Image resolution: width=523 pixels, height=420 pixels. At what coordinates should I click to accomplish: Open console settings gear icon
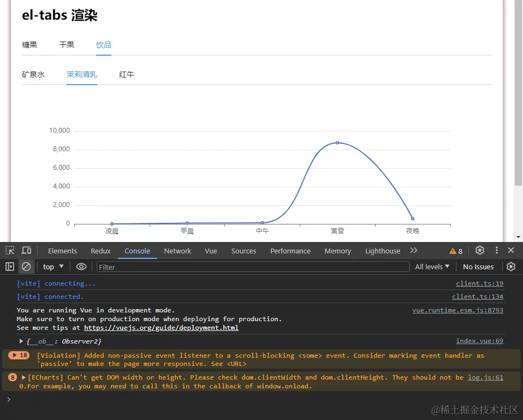tap(511, 267)
